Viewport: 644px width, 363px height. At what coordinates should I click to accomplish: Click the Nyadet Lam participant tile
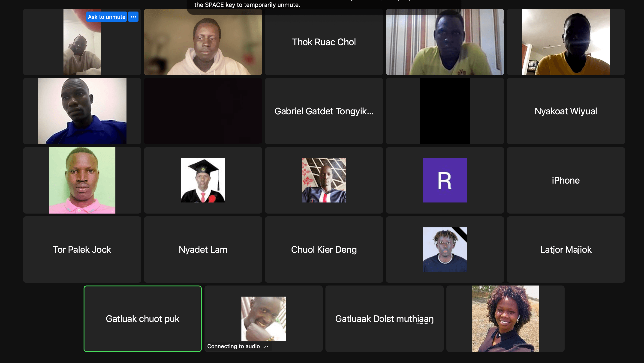203,249
